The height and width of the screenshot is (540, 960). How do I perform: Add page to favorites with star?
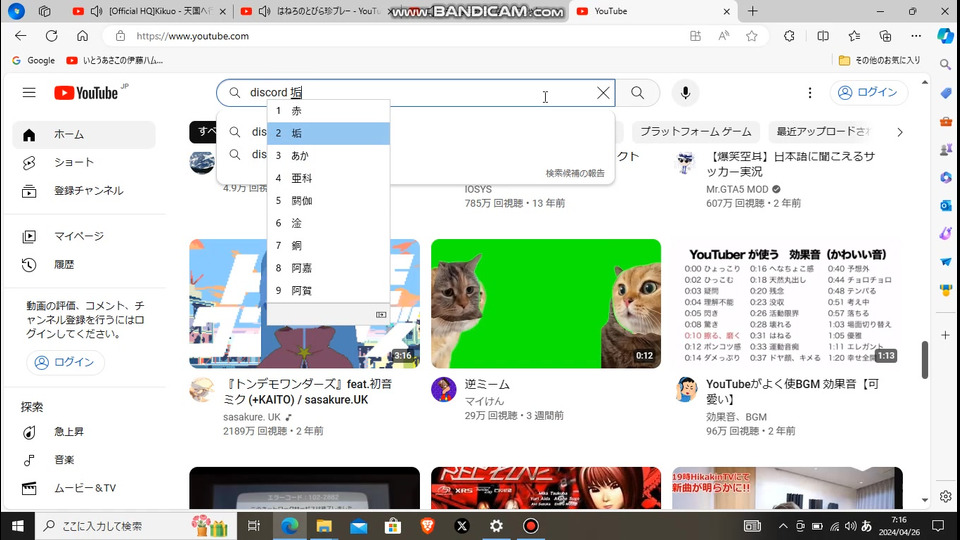tap(752, 36)
